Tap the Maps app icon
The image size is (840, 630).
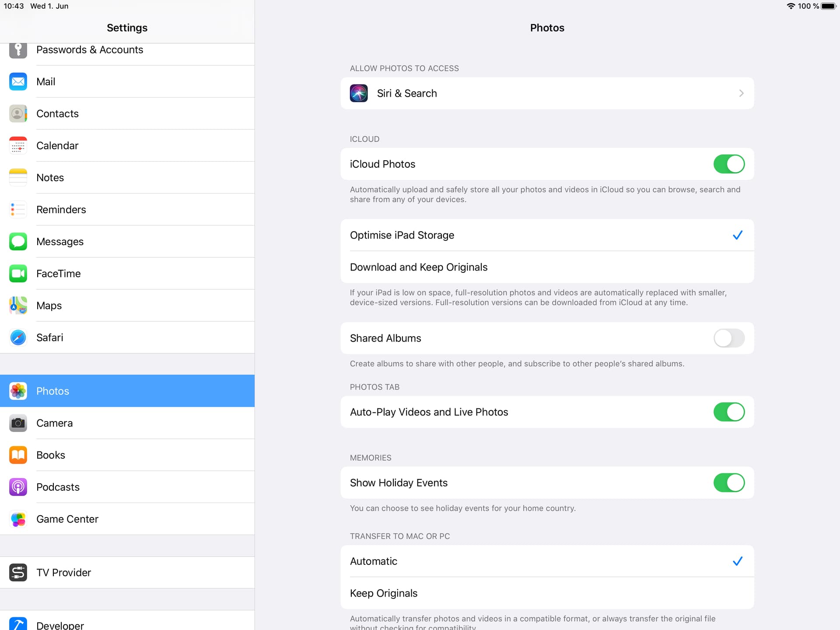tap(18, 306)
